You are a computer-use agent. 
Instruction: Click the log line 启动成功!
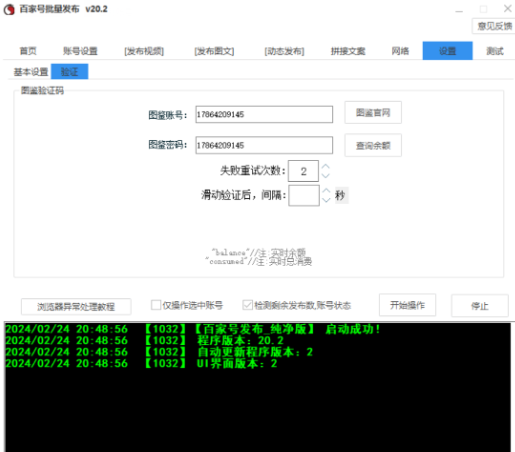pyautogui.click(x=193, y=329)
